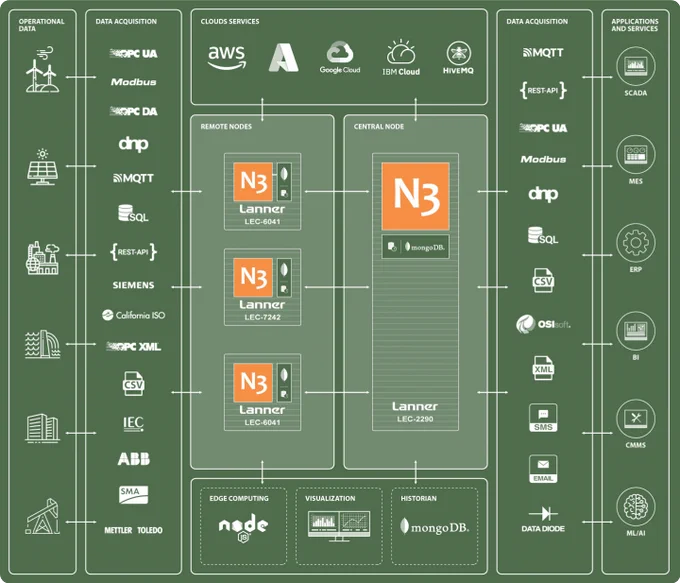This screenshot has height=583, width=680.
Task: Click the large N3 Central Node logo
Action: pos(415,196)
